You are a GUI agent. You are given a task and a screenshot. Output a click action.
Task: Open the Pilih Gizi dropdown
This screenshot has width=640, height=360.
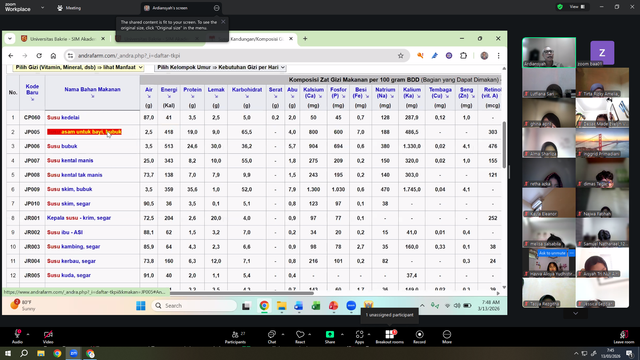78,67
